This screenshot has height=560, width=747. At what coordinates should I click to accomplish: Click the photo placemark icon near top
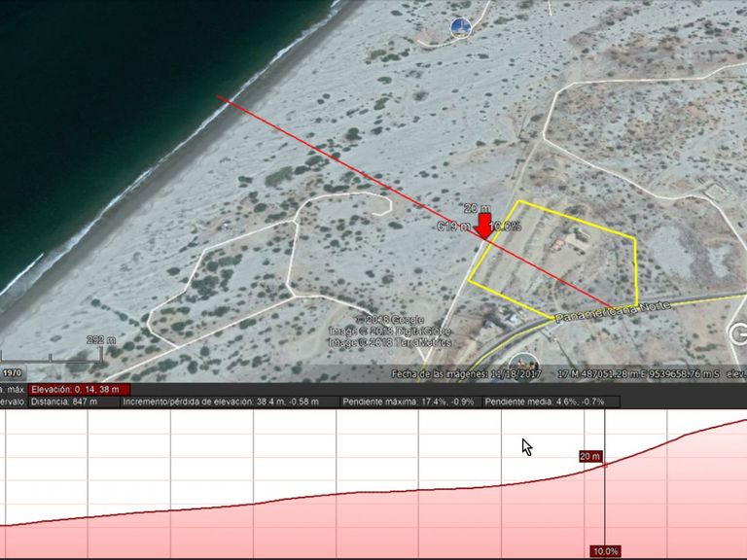[x=461, y=27]
